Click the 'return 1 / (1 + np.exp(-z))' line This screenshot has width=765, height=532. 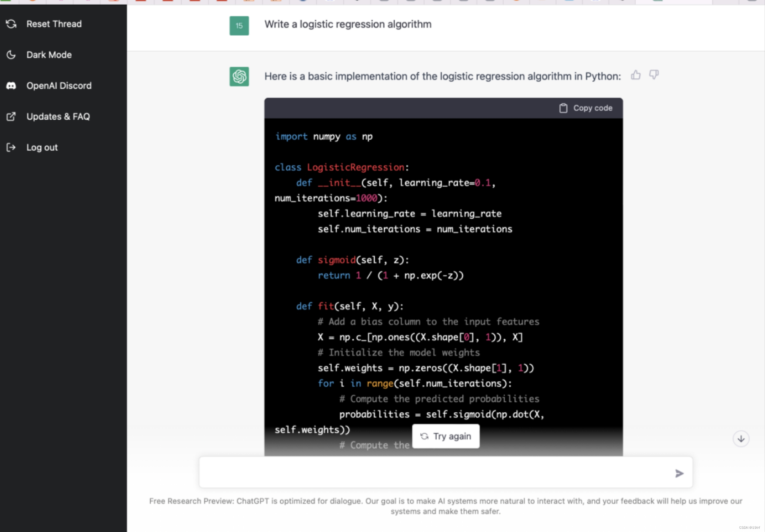pos(390,276)
